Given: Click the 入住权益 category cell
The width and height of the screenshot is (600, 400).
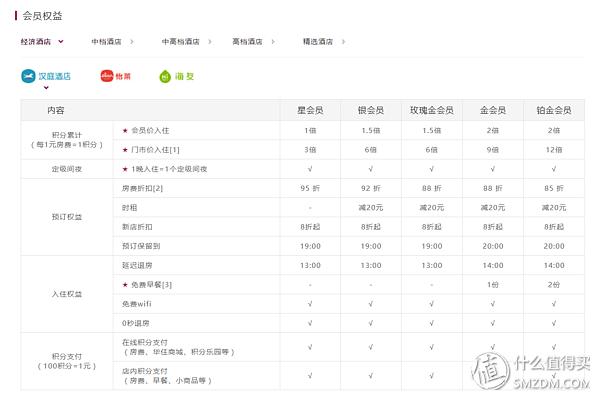Looking at the screenshot, I should click(x=67, y=294).
